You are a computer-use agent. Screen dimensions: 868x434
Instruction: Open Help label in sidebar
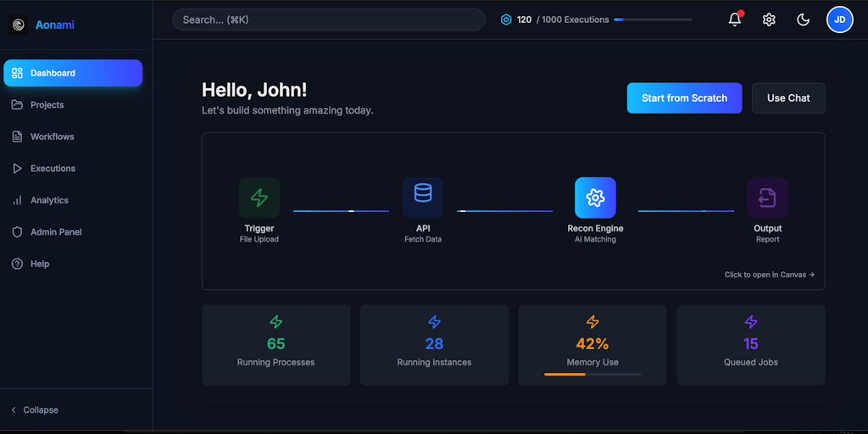pos(40,264)
